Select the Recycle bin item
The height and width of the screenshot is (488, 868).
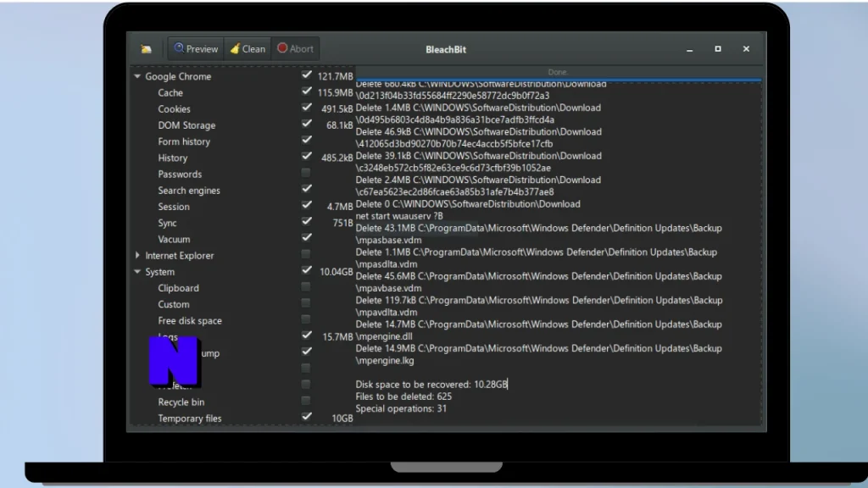click(181, 402)
